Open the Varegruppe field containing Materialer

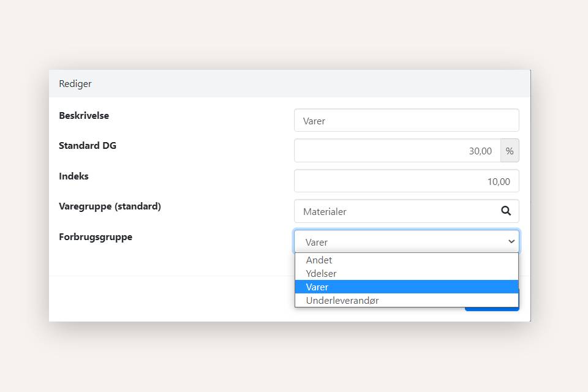[395, 211]
